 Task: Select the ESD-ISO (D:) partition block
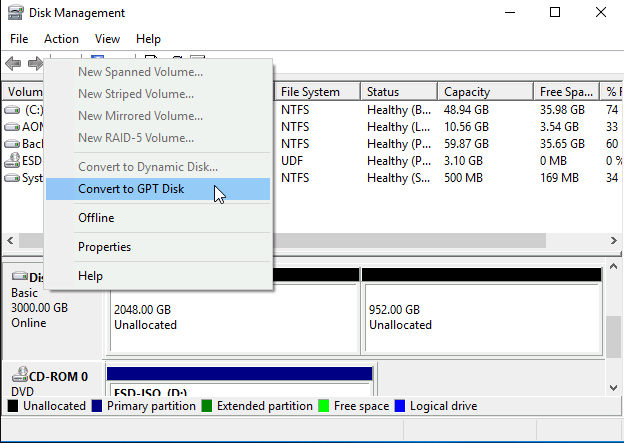tap(240, 381)
